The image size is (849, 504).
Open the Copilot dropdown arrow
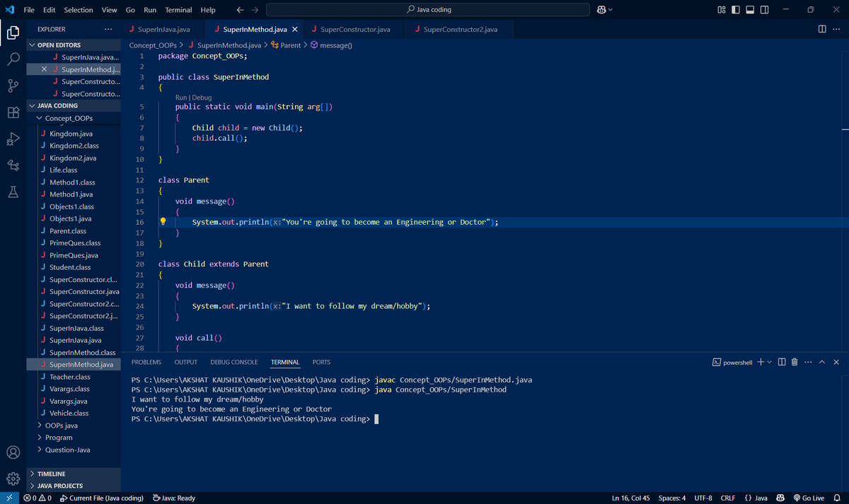pos(611,10)
